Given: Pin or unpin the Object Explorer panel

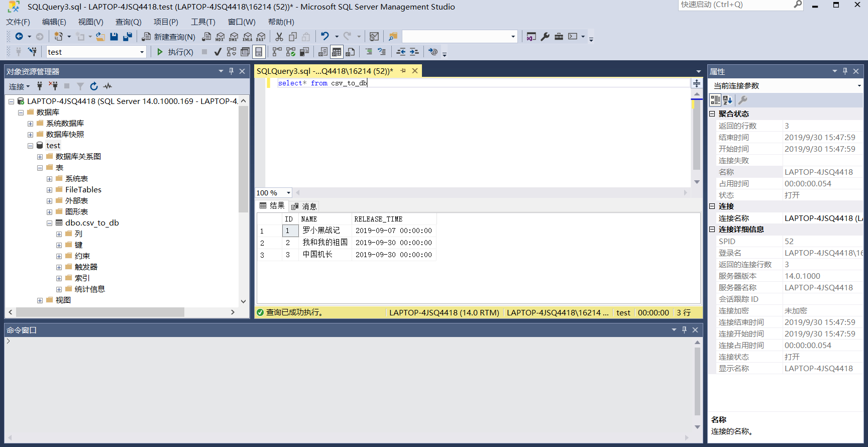Looking at the screenshot, I should tap(232, 71).
